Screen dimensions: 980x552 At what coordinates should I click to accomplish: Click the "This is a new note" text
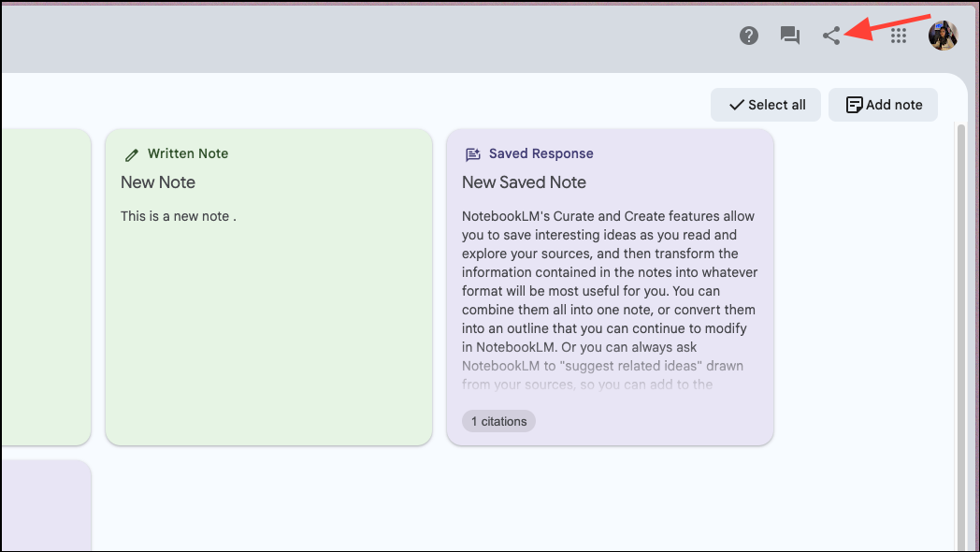point(179,216)
